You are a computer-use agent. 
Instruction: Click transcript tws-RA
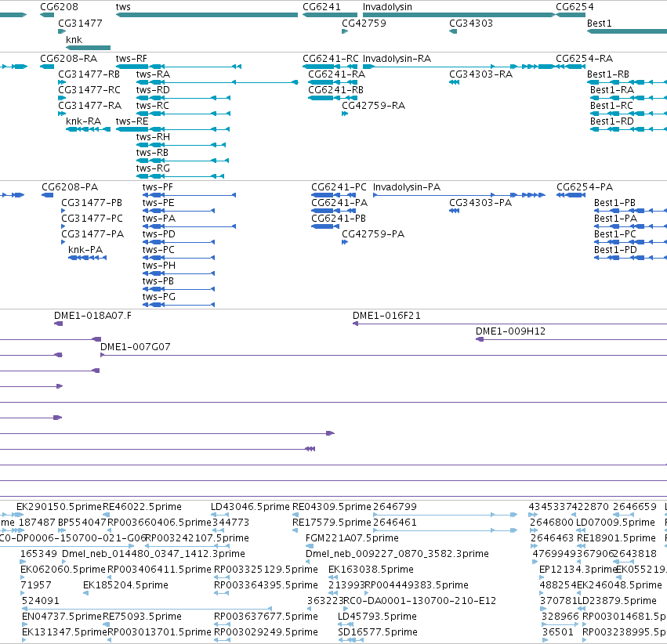[x=217, y=82]
